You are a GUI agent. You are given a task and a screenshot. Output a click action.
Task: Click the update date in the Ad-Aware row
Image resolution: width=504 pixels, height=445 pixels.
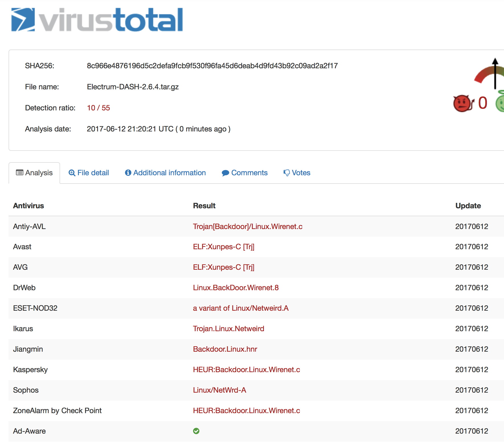coord(472,431)
